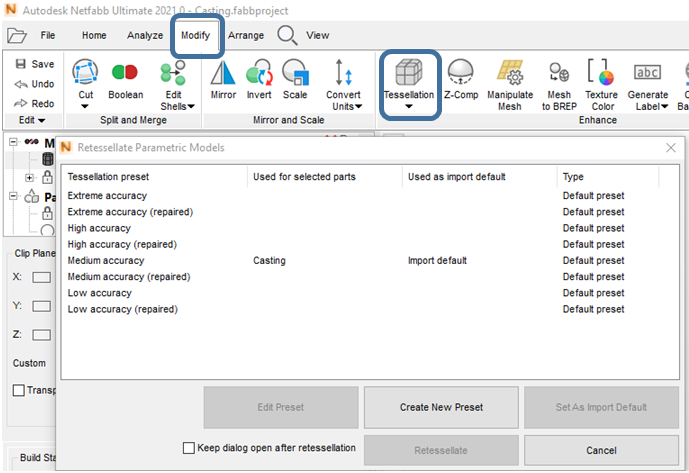Enable Keep dialog open after retessellation
This screenshot has width=689, height=473.
click(189, 448)
